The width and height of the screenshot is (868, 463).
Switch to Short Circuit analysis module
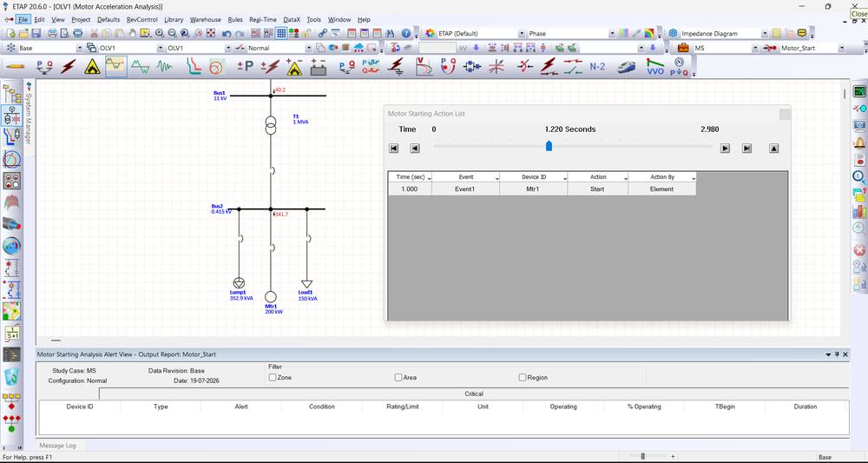68,67
